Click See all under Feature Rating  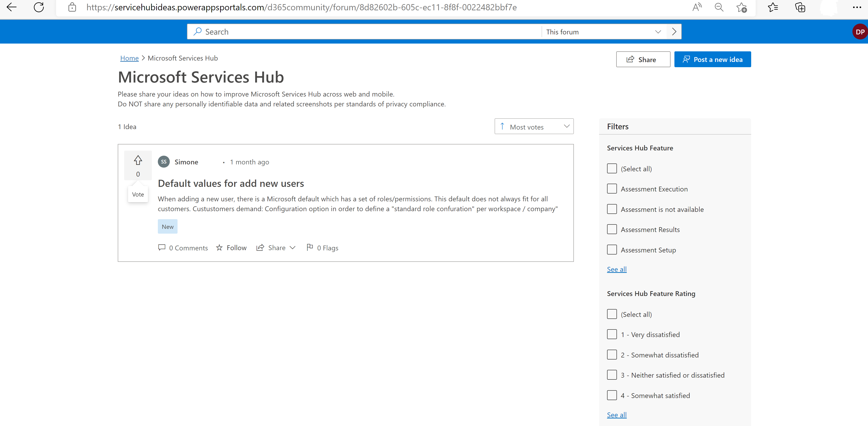click(x=617, y=415)
